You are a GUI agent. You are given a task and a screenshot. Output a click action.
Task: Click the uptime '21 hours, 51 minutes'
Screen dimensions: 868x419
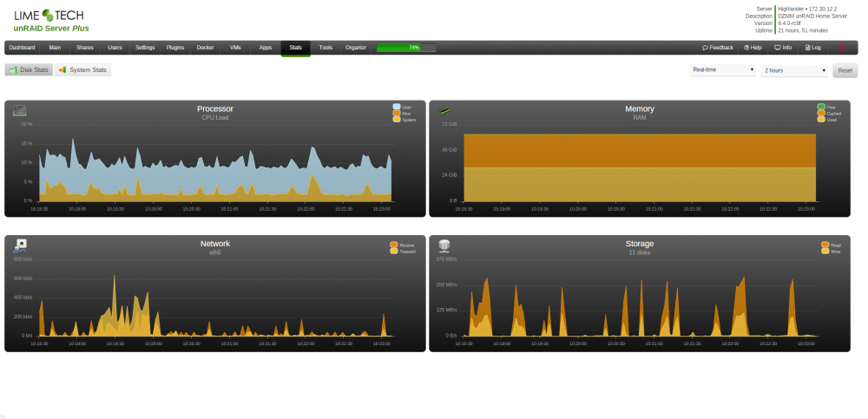803,30
